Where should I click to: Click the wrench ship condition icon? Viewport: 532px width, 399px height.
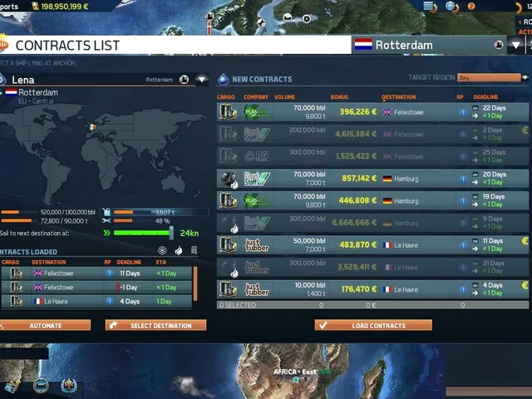(x=106, y=221)
